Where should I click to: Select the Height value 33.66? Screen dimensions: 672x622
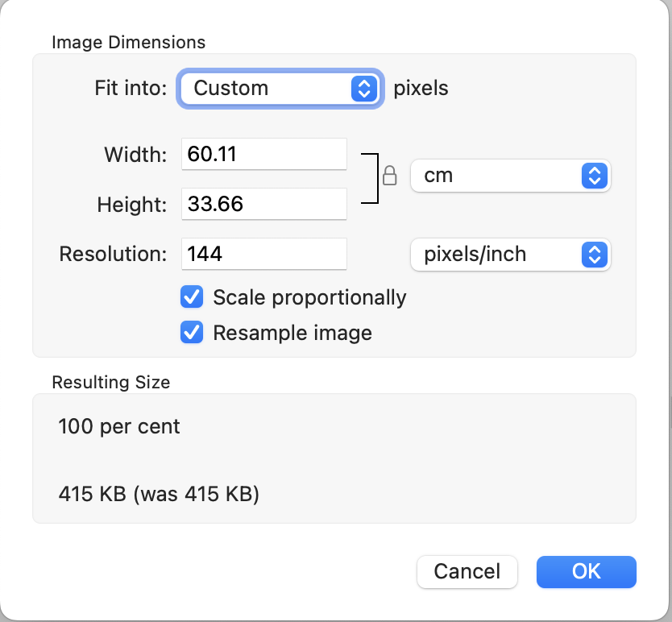(x=263, y=204)
